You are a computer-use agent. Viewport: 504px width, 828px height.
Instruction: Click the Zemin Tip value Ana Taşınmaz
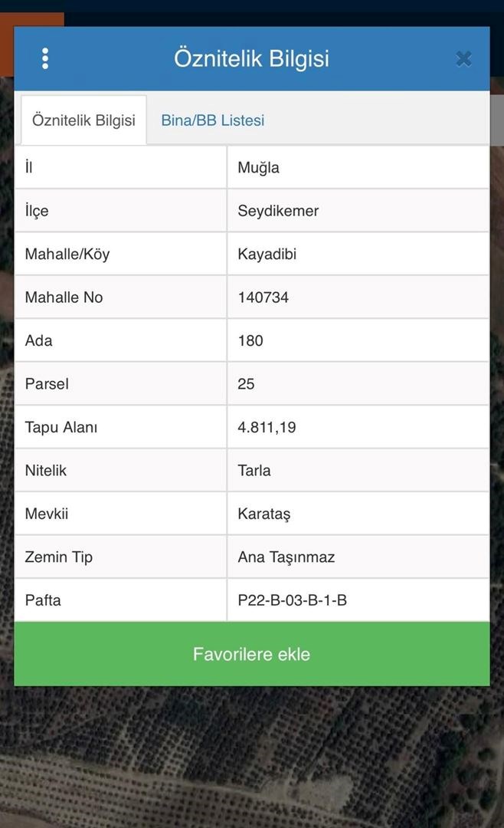[286, 557]
